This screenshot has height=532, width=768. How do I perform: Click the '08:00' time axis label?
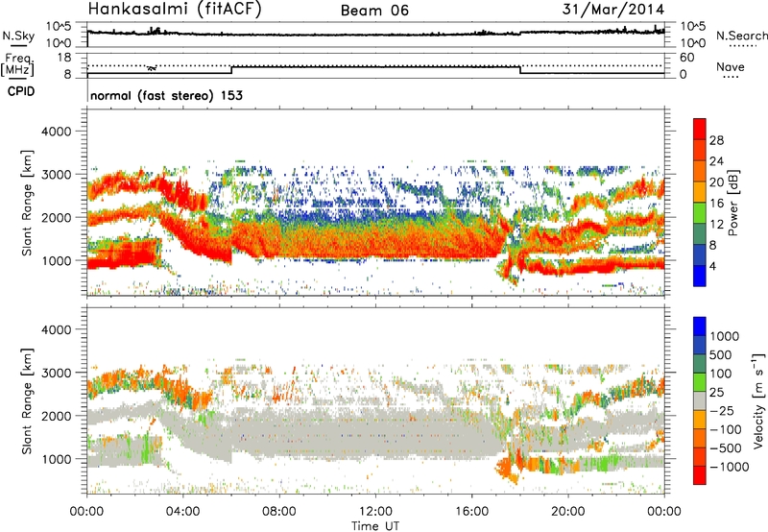(279, 512)
